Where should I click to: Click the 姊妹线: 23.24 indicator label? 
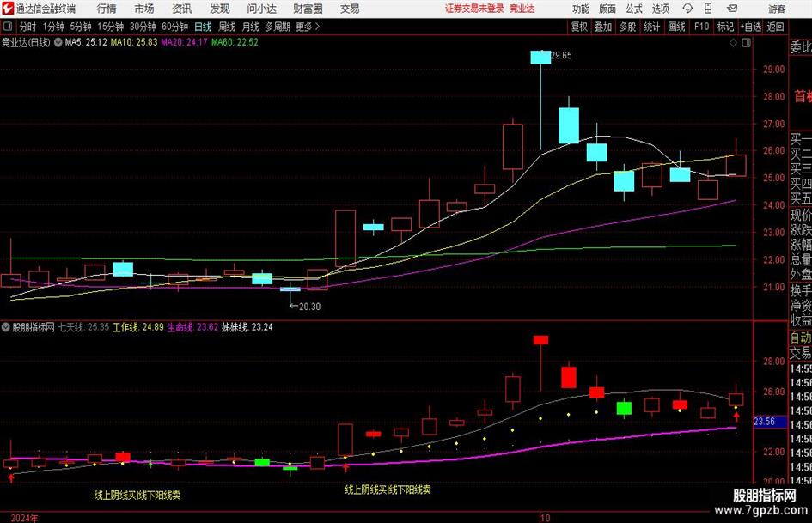point(247,327)
